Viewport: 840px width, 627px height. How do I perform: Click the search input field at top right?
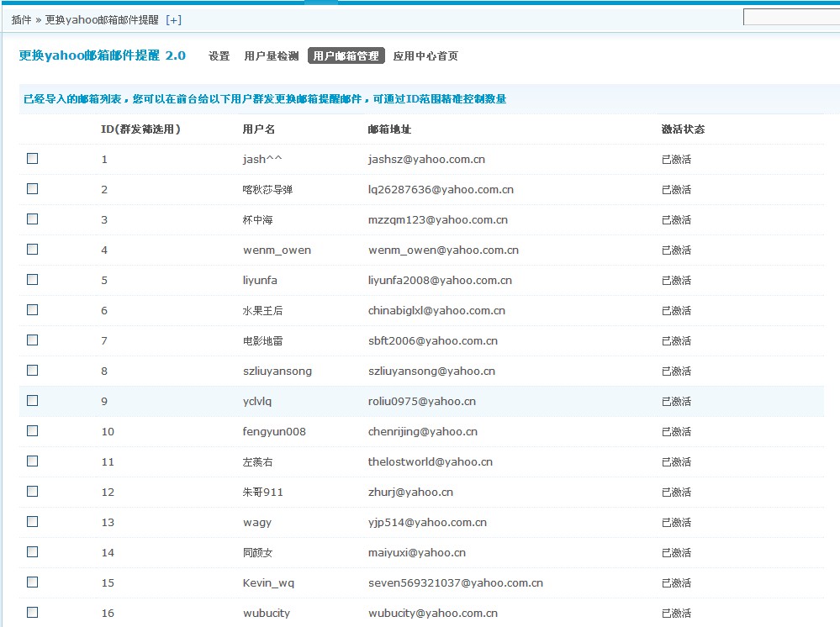(790, 18)
